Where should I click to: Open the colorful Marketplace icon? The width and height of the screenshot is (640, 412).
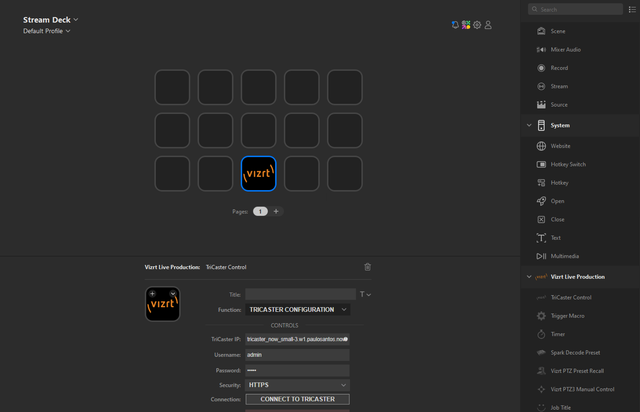[x=466, y=25]
